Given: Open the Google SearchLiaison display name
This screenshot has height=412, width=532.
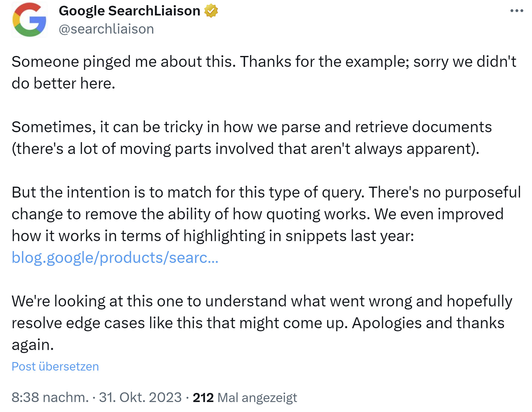Looking at the screenshot, I should point(129,11).
